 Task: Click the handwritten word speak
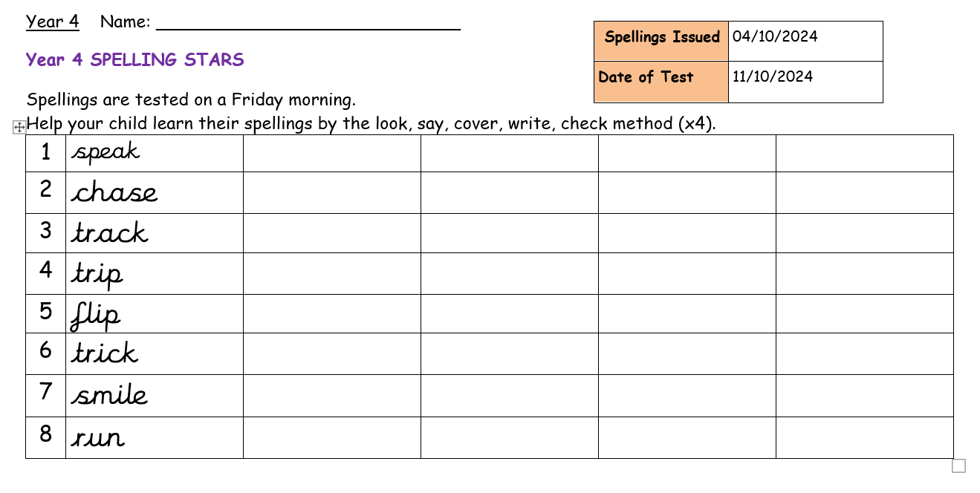click(106, 153)
